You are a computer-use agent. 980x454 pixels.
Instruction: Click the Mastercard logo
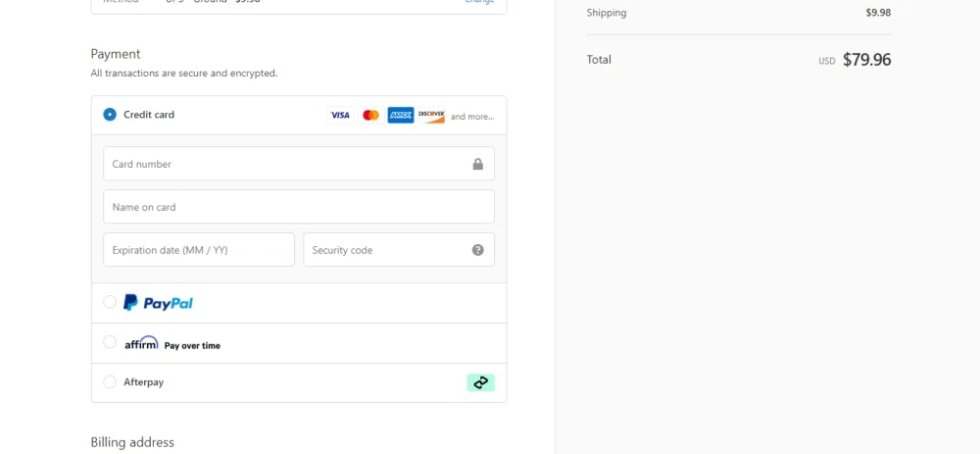370,116
